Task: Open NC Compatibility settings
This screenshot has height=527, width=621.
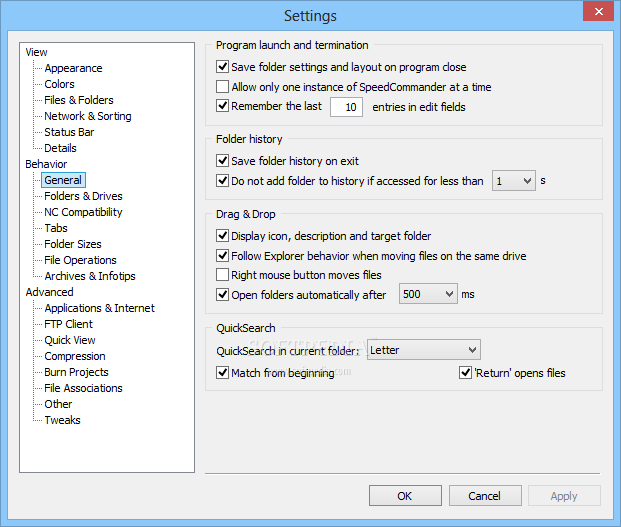Action: coord(83,212)
